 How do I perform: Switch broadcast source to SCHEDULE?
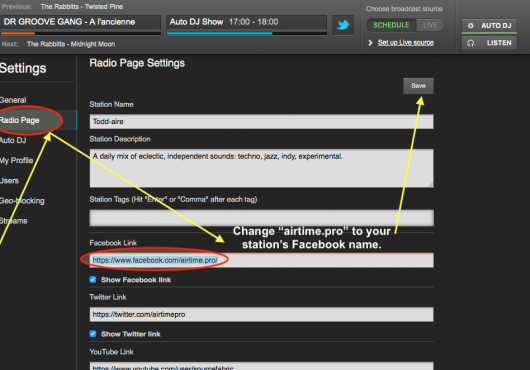pyautogui.click(x=391, y=25)
